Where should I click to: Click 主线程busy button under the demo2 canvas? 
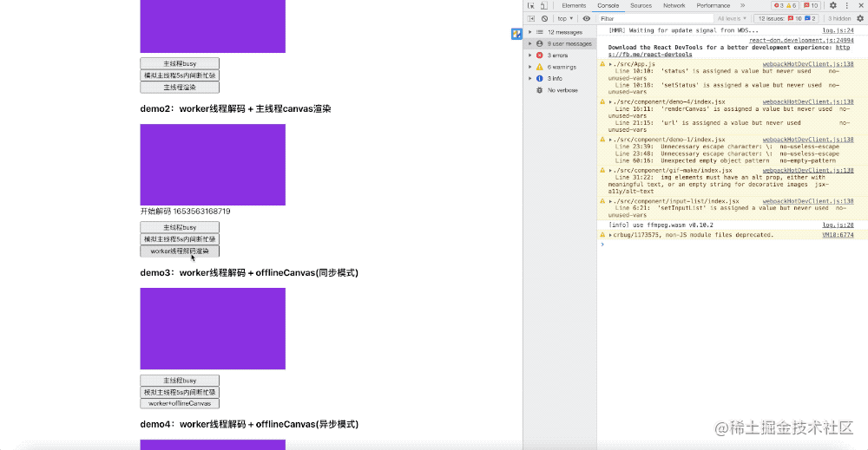tap(180, 227)
